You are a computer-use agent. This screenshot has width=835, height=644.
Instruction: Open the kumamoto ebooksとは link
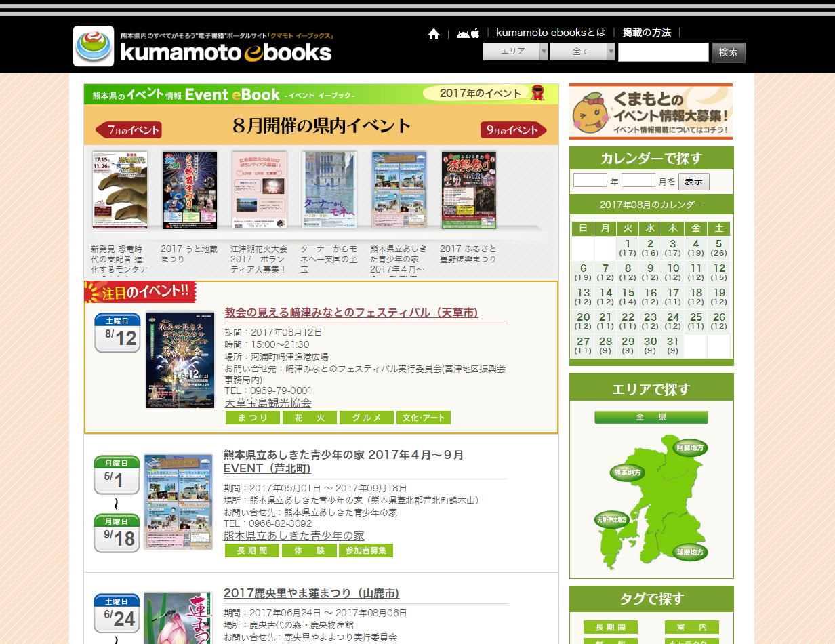point(550,33)
